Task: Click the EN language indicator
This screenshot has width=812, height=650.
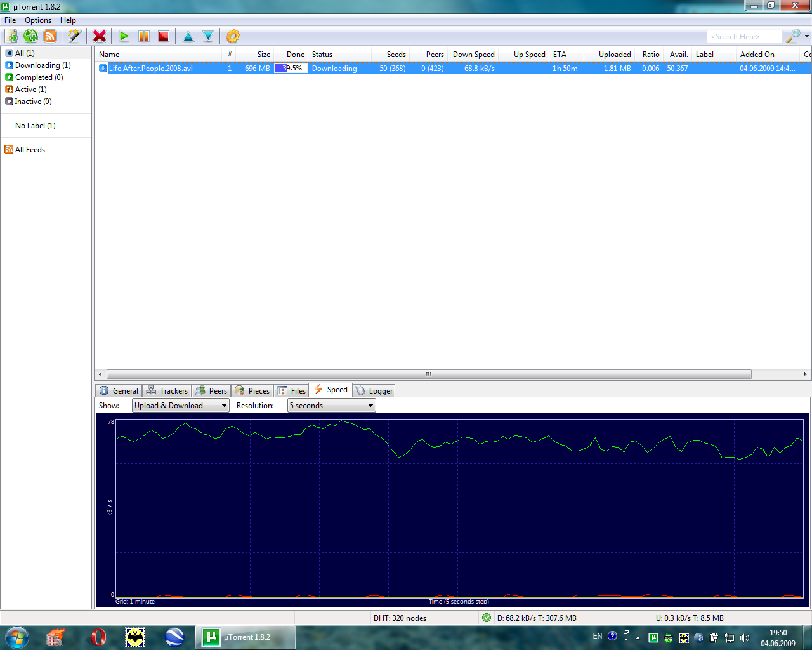Action: tap(598, 636)
